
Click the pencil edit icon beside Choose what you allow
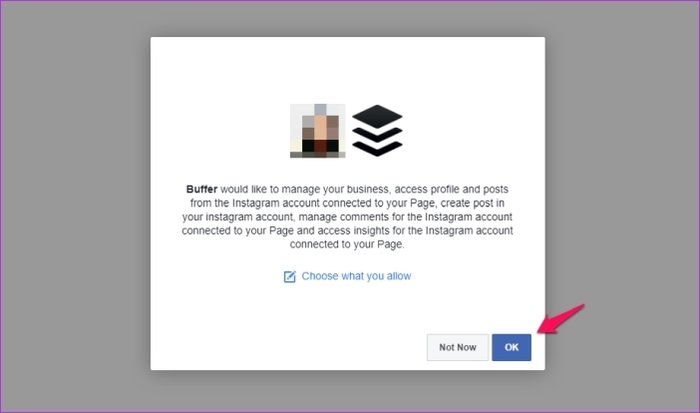pos(290,277)
